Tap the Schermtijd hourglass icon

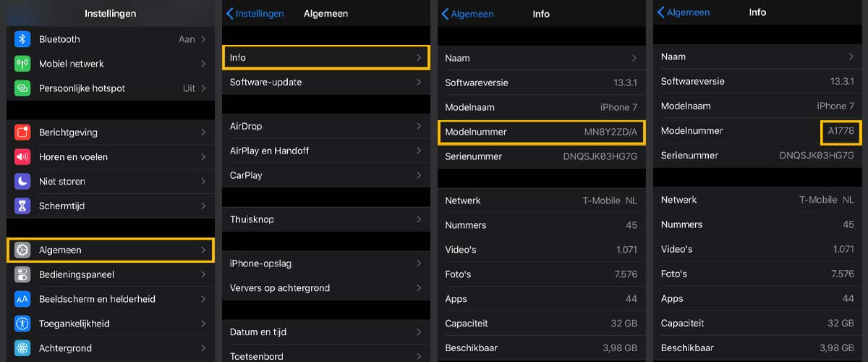22,206
